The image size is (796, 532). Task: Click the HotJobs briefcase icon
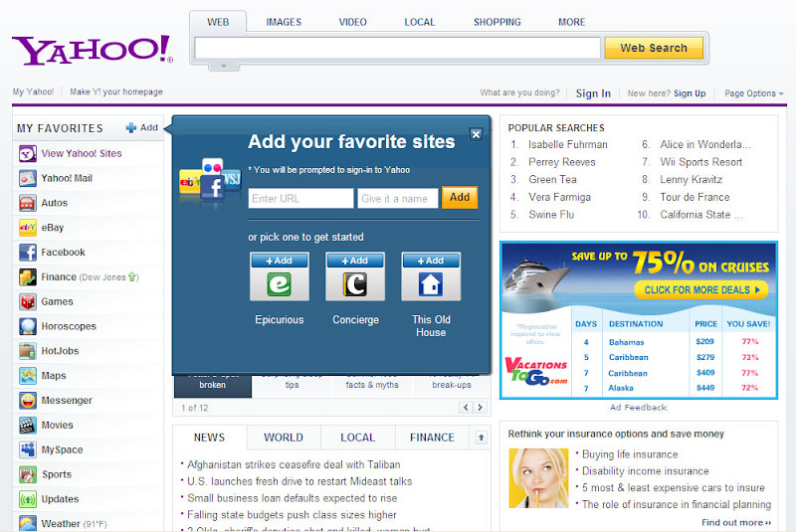(28, 351)
